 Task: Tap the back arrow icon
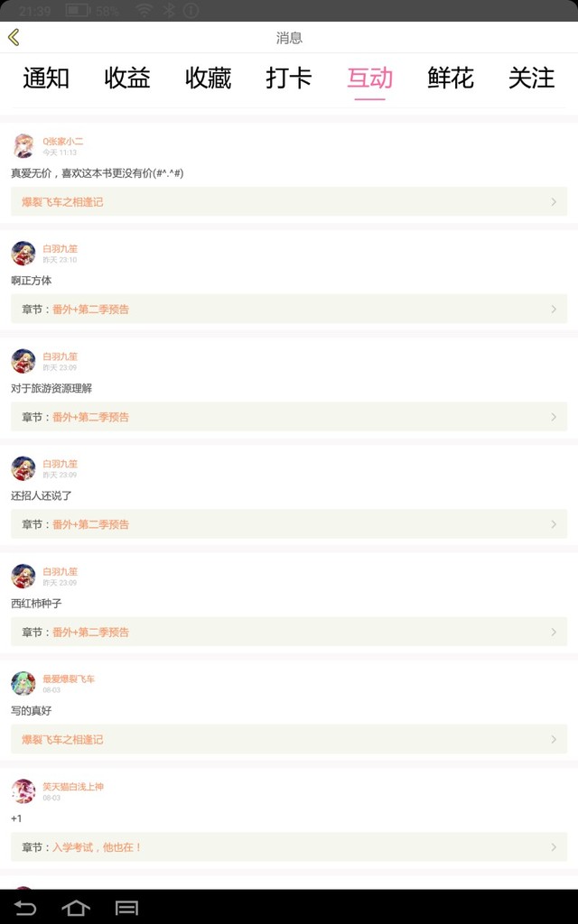point(14,37)
